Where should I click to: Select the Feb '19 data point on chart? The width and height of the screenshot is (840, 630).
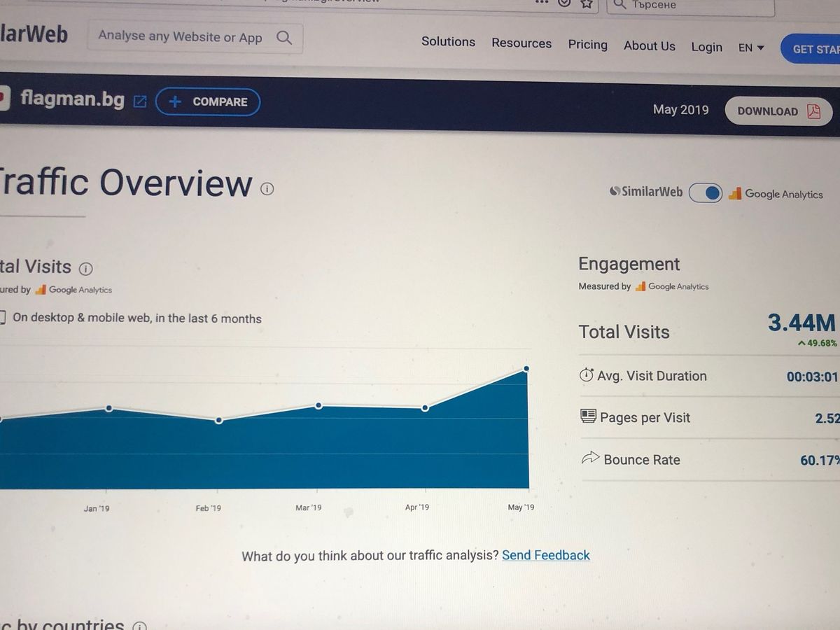coord(219,420)
